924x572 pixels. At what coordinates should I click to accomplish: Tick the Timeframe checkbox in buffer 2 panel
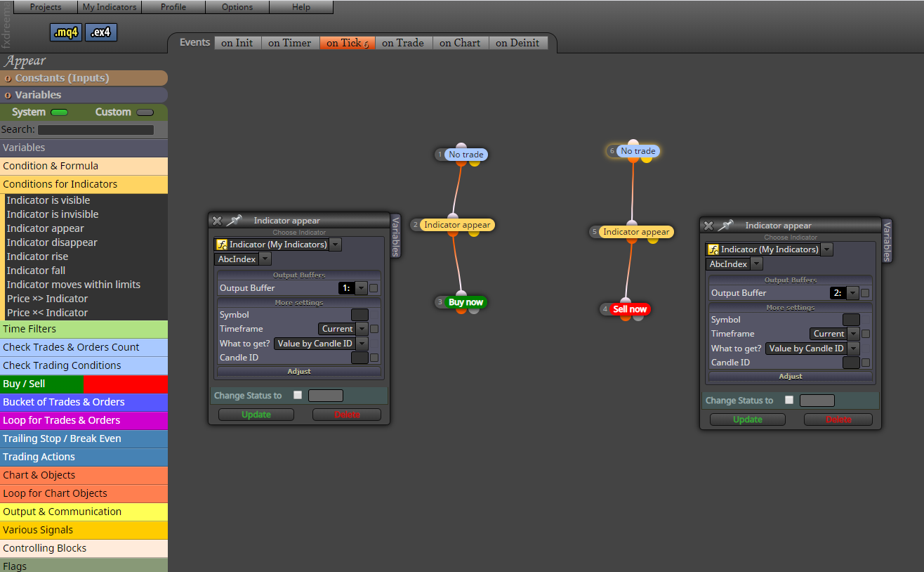tap(866, 334)
